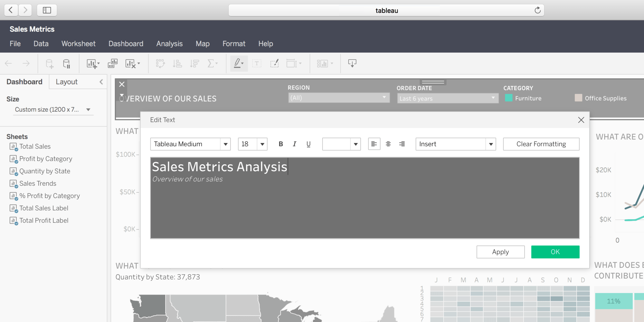Reload the page with the refresh icon

[x=537, y=10]
